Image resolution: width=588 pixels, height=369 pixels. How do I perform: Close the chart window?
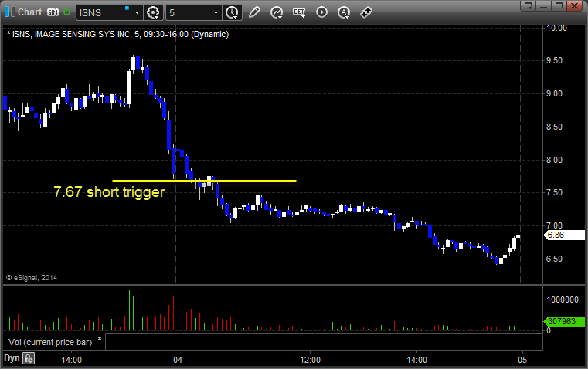coord(574,5)
